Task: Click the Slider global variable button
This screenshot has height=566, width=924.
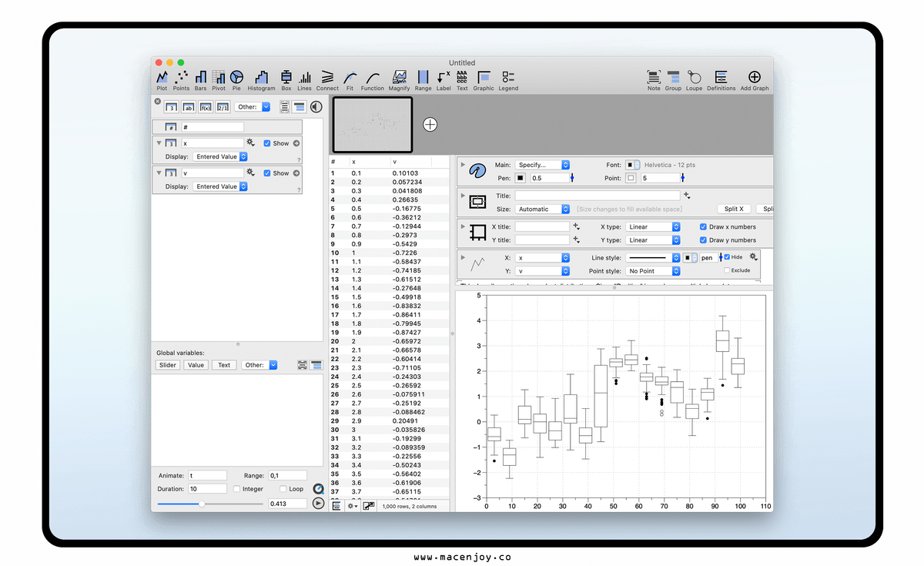Action: [167, 365]
